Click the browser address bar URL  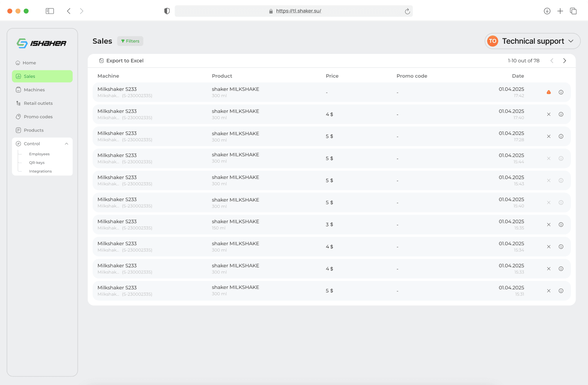click(299, 11)
